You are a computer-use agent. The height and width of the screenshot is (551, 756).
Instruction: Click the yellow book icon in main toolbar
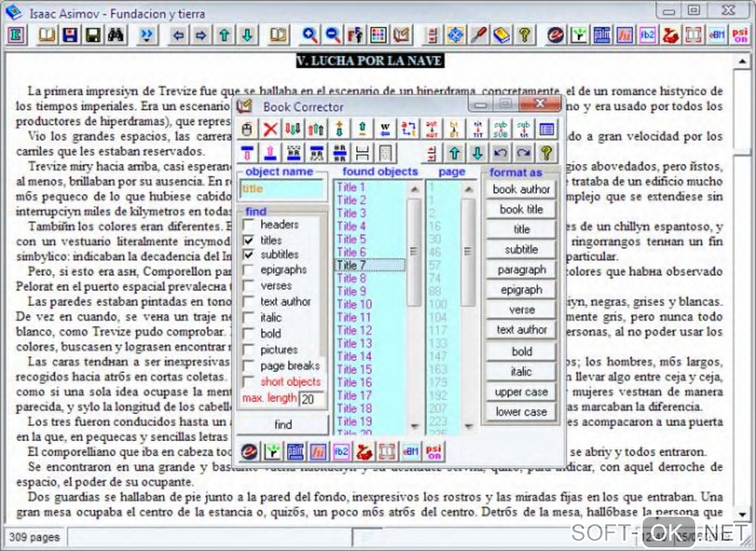point(502,35)
